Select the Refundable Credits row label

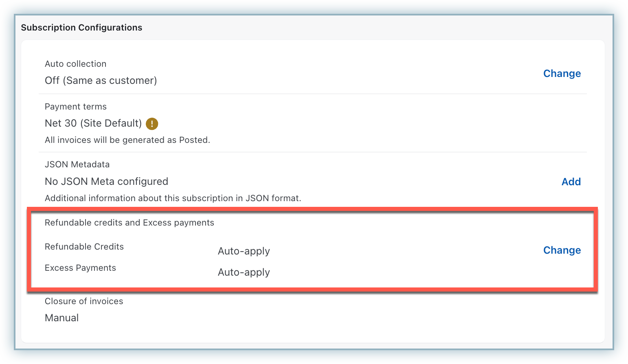[x=84, y=247]
